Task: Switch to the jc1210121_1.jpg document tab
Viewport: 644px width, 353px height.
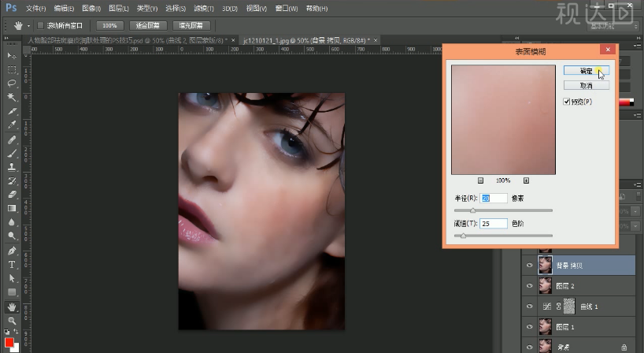Action: (306, 40)
